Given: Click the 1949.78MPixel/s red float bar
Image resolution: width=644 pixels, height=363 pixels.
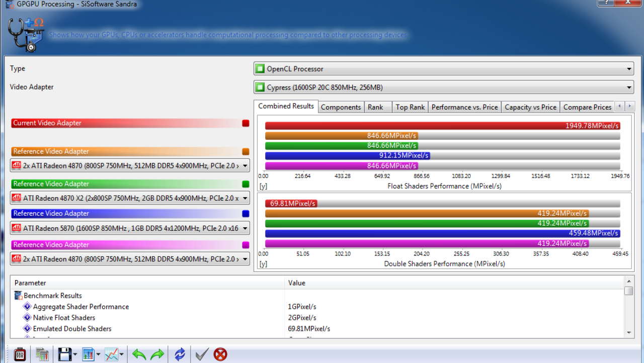Looking at the screenshot, I should click(x=442, y=126).
